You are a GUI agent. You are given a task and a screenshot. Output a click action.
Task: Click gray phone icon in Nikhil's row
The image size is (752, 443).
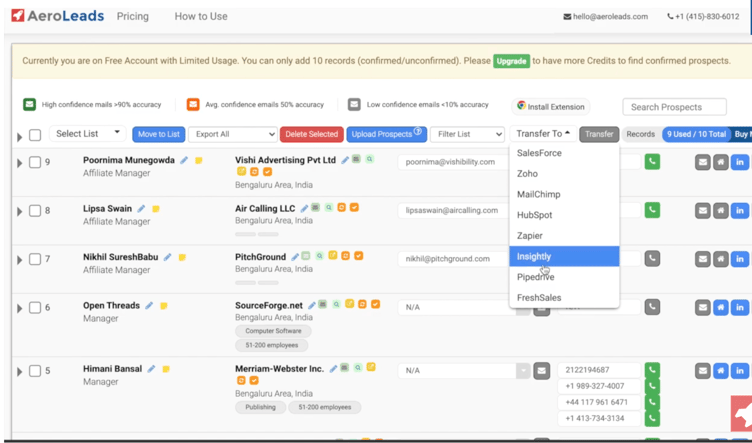point(652,259)
